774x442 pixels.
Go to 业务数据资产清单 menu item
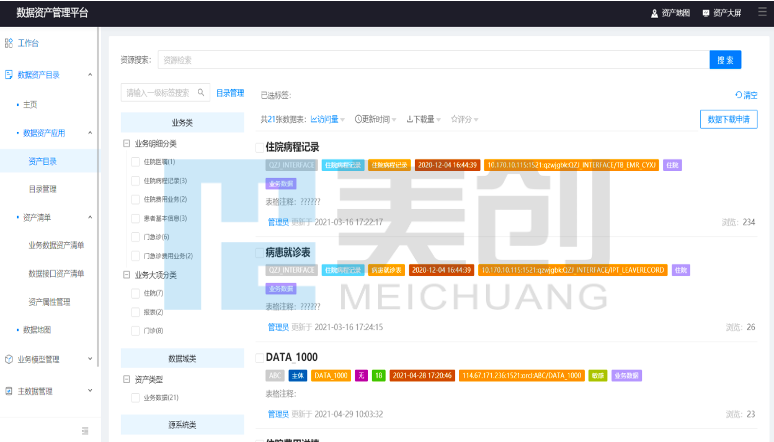click(x=56, y=245)
